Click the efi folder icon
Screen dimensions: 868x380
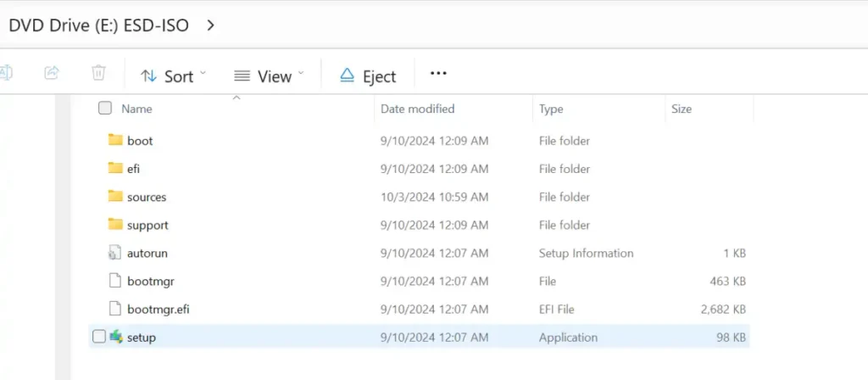tap(115, 168)
